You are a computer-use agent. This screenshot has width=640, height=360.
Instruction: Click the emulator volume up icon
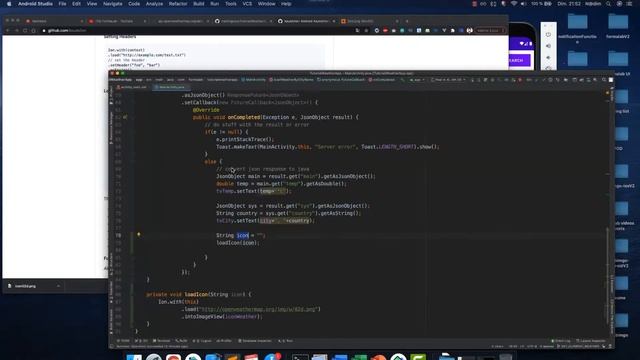pos(548,46)
